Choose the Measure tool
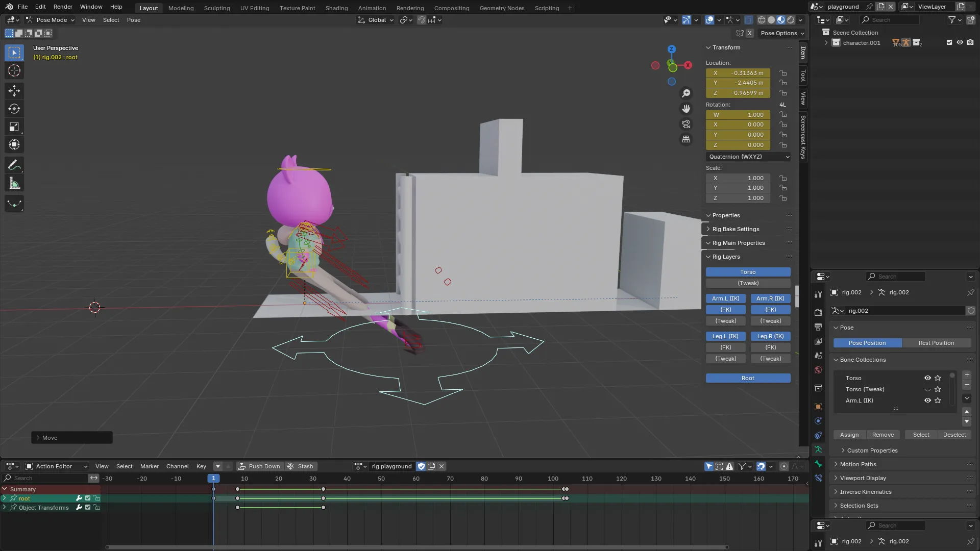The width and height of the screenshot is (980, 551). click(14, 183)
